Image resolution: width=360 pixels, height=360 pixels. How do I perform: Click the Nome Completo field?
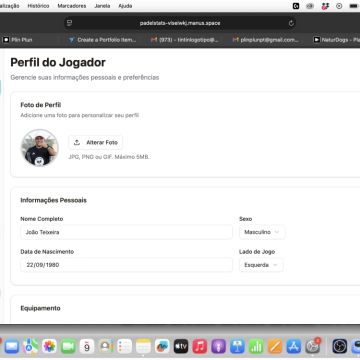point(126,232)
